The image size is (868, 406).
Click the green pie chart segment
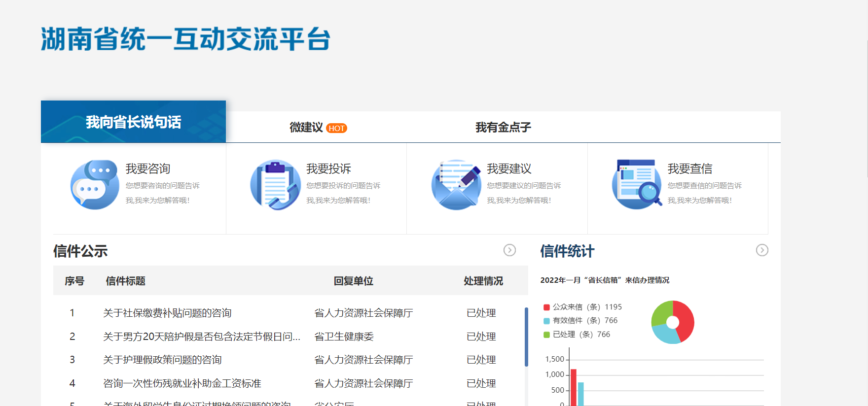[x=661, y=313]
